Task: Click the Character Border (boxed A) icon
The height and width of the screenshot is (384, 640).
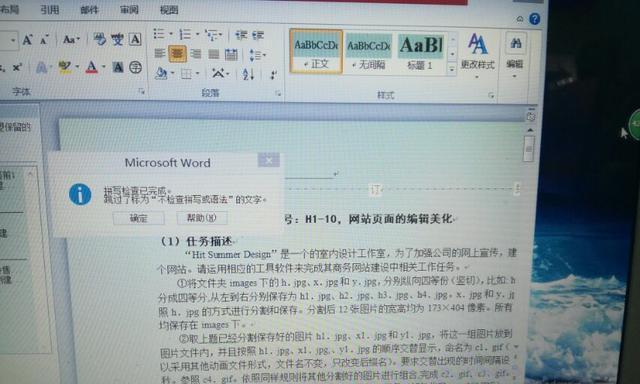Action: [135, 39]
